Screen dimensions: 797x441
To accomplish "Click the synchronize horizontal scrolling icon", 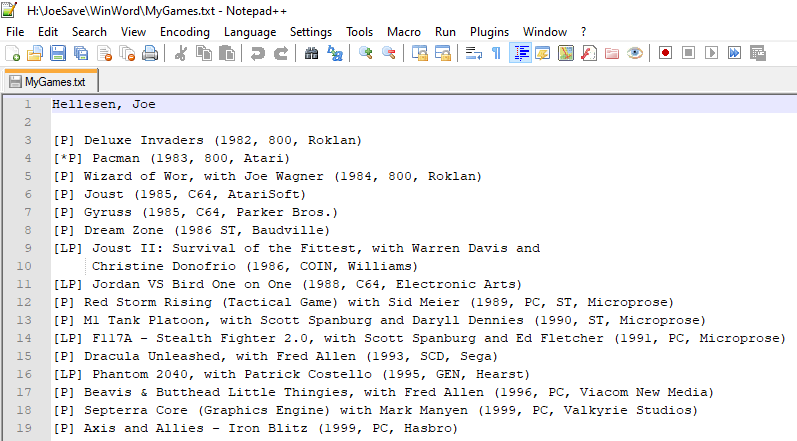I will pos(443,53).
